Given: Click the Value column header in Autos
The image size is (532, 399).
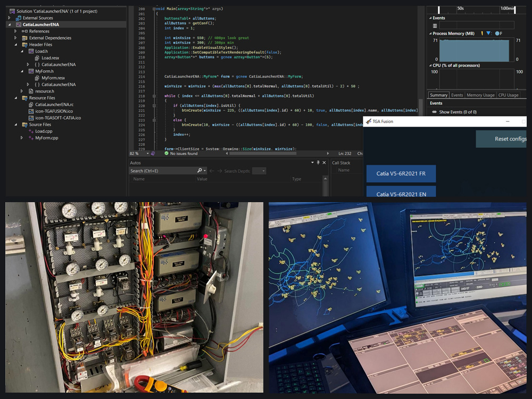Looking at the screenshot, I should point(202,179).
